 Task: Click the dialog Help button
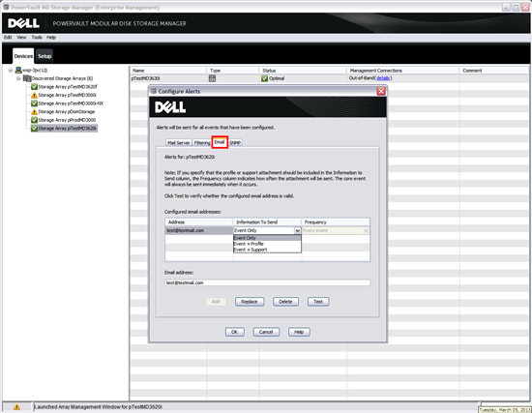(x=299, y=332)
